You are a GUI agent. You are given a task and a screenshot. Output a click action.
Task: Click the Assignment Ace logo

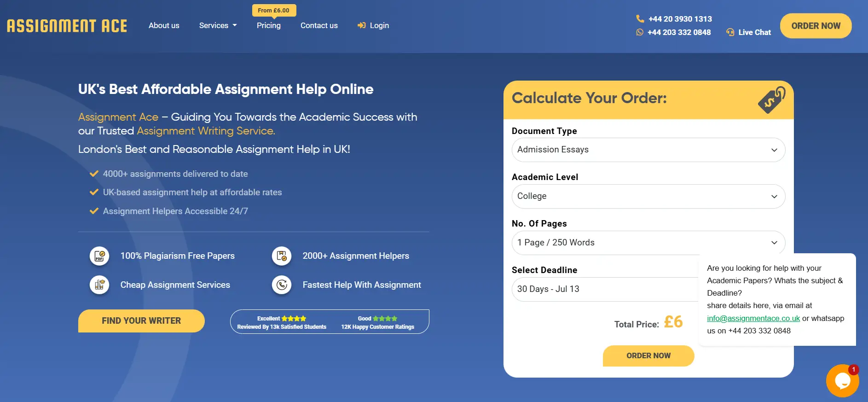67,26
